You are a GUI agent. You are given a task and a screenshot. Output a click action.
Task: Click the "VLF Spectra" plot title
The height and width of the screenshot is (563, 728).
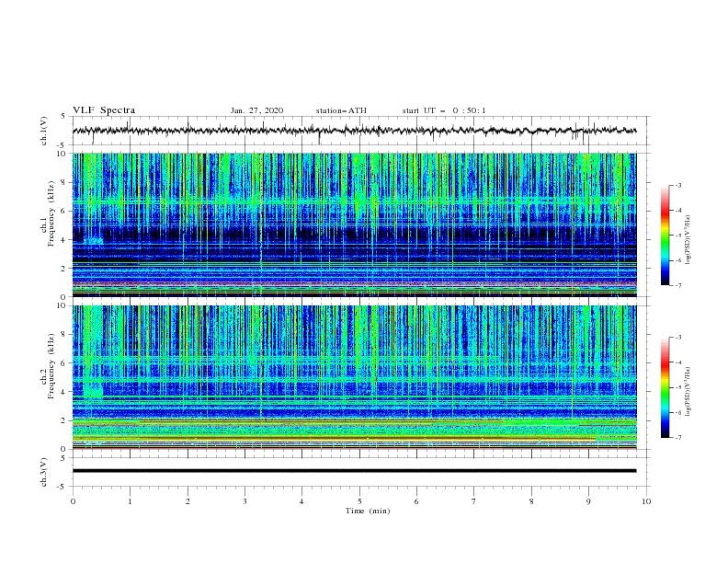point(104,110)
